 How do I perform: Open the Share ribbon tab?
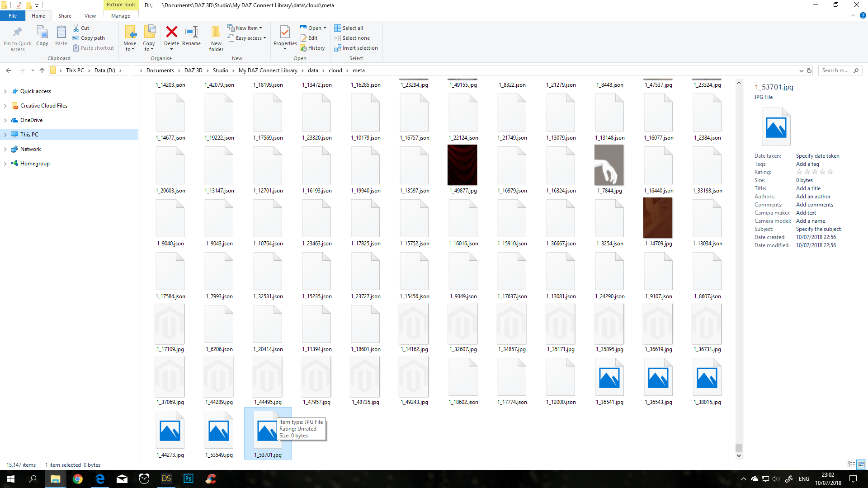(65, 16)
